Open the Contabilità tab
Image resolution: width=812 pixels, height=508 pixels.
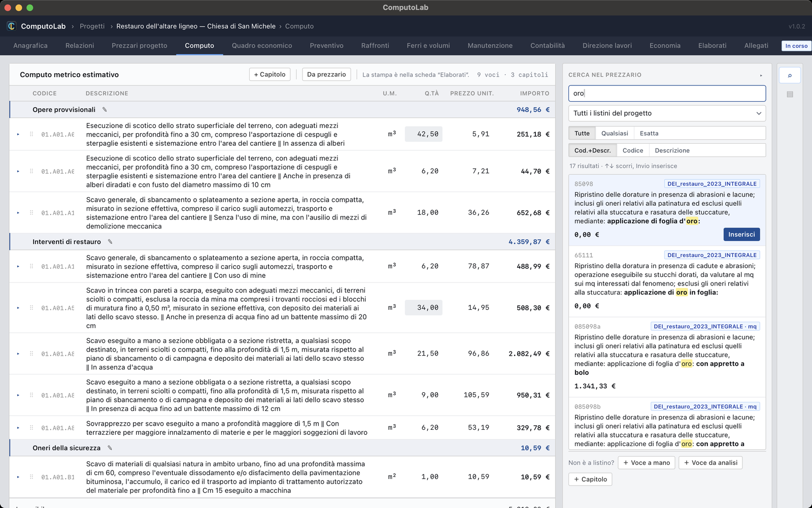(x=548, y=46)
